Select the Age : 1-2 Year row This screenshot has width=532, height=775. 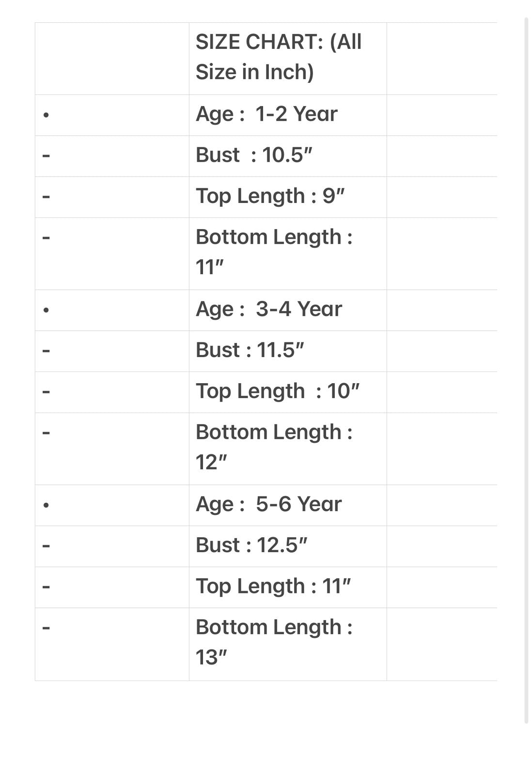pyautogui.click(x=266, y=115)
